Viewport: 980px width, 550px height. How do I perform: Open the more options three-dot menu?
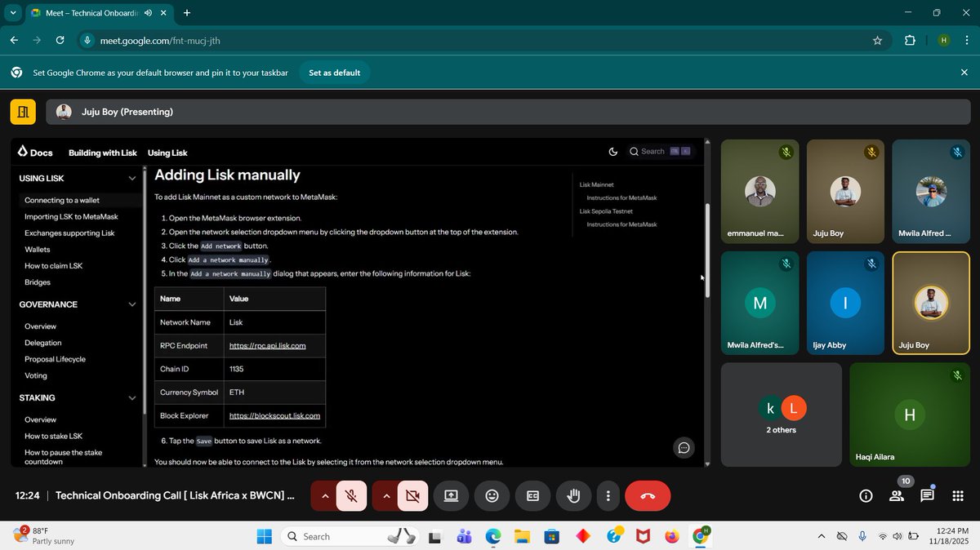click(608, 495)
